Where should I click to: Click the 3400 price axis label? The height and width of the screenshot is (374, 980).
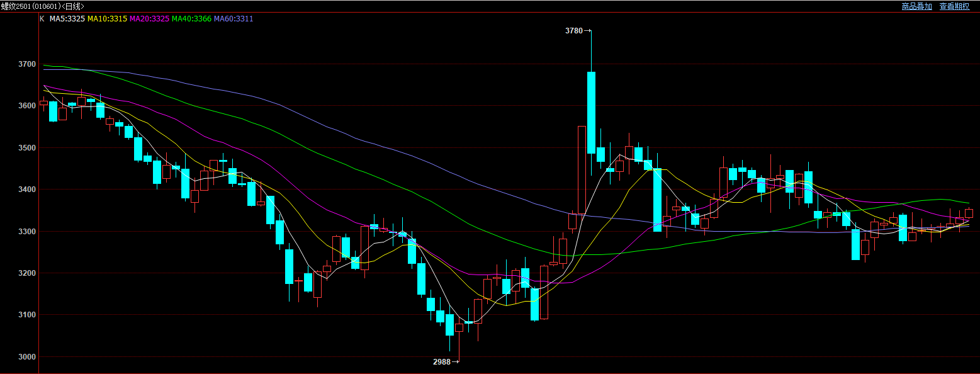tap(28, 190)
